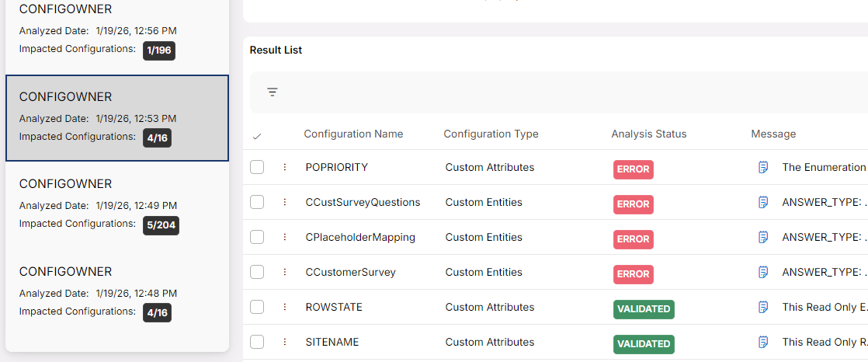
Task: Tick the ROWSTATE row checkbox
Action: (257, 307)
